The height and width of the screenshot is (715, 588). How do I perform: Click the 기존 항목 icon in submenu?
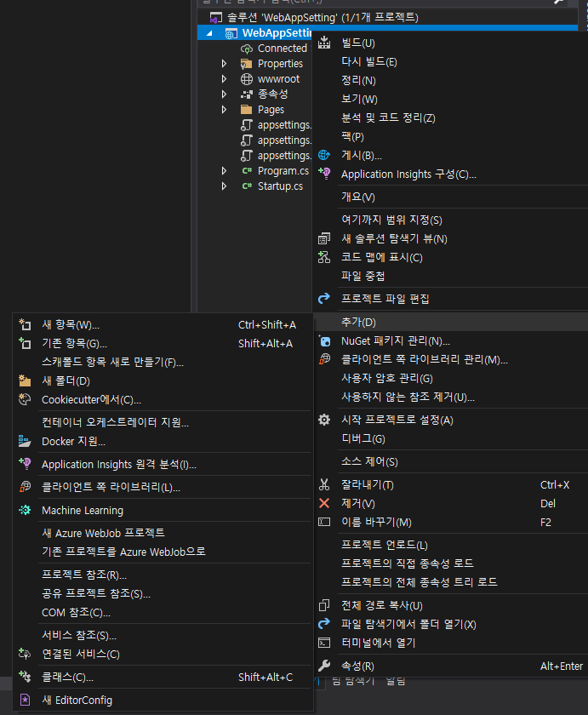pos(25,343)
